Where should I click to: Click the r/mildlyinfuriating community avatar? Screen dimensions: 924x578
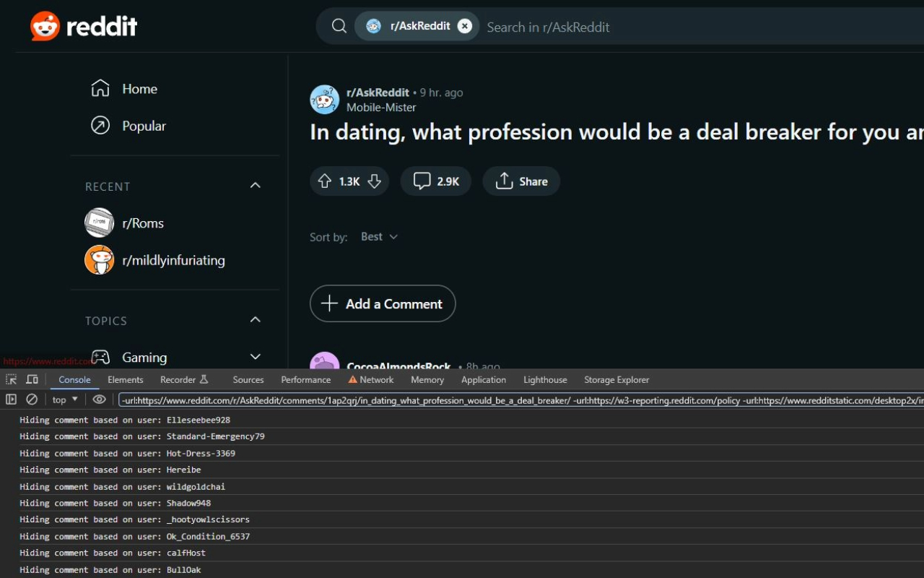(x=100, y=260)
